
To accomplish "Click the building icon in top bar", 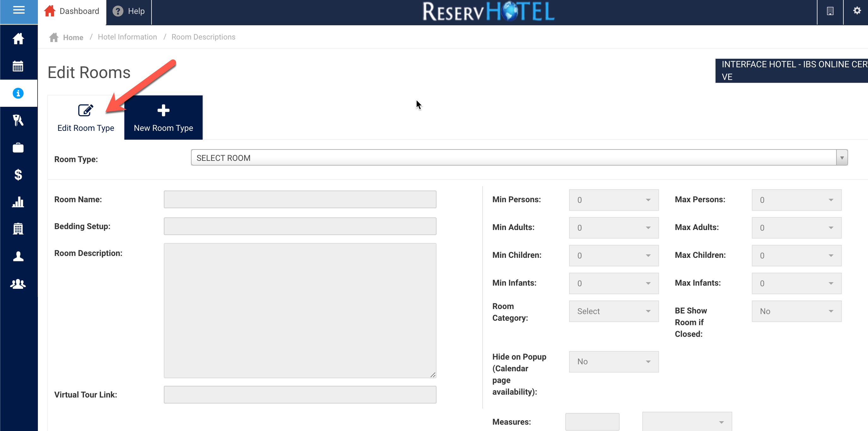I will click(x=830, y=11).
